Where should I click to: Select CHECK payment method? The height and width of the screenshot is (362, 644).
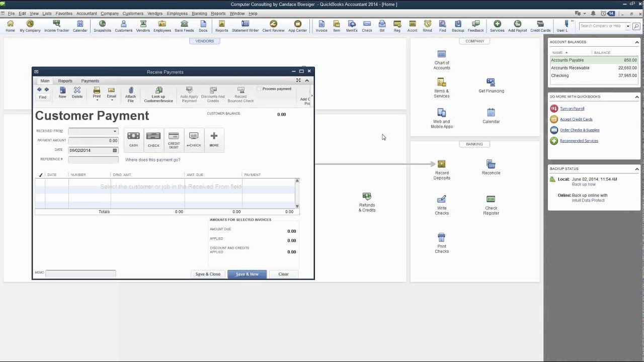153,139
